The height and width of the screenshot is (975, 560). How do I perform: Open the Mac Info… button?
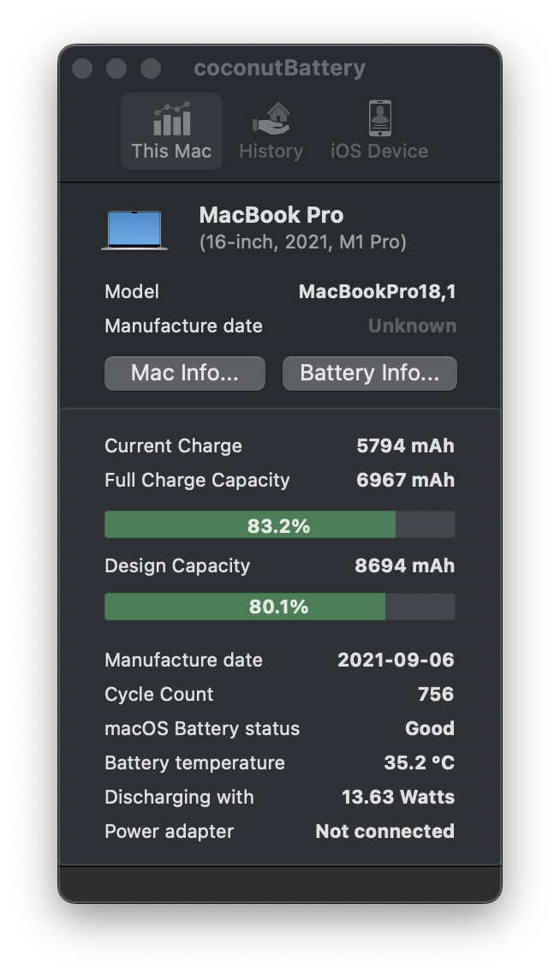pos(185,373)
